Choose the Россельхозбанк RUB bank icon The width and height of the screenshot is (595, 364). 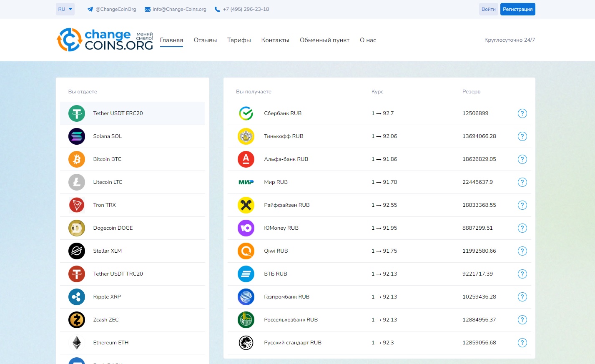tap(246, 320)
